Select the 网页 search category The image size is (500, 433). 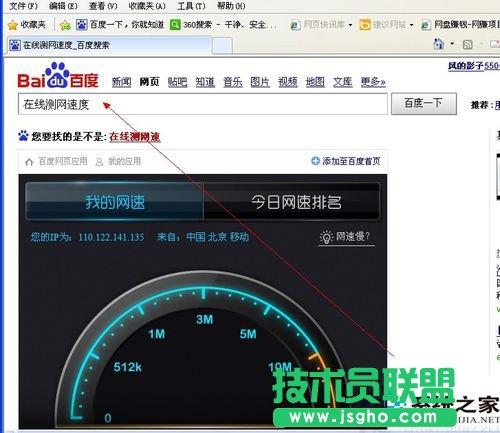click(149, 82)
